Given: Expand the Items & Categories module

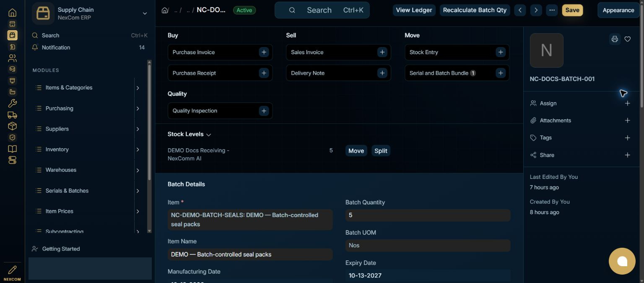Looking at the screenshot, I should (138, 88).
